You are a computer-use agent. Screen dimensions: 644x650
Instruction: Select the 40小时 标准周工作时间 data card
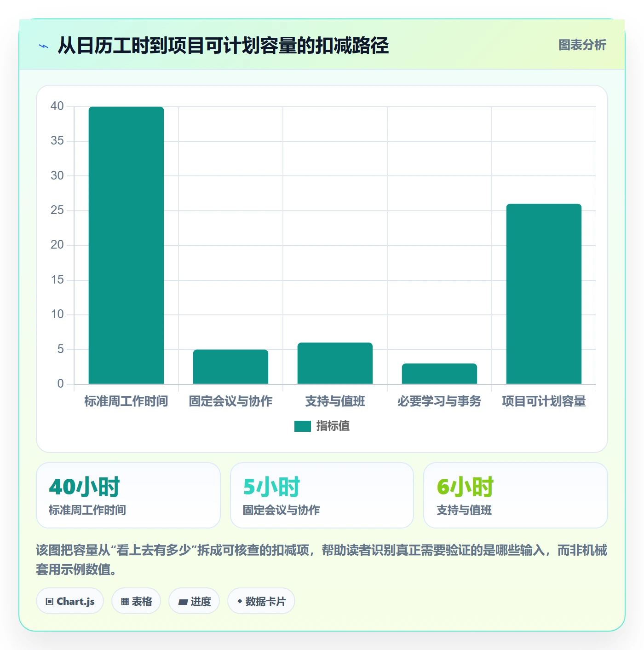128,495
